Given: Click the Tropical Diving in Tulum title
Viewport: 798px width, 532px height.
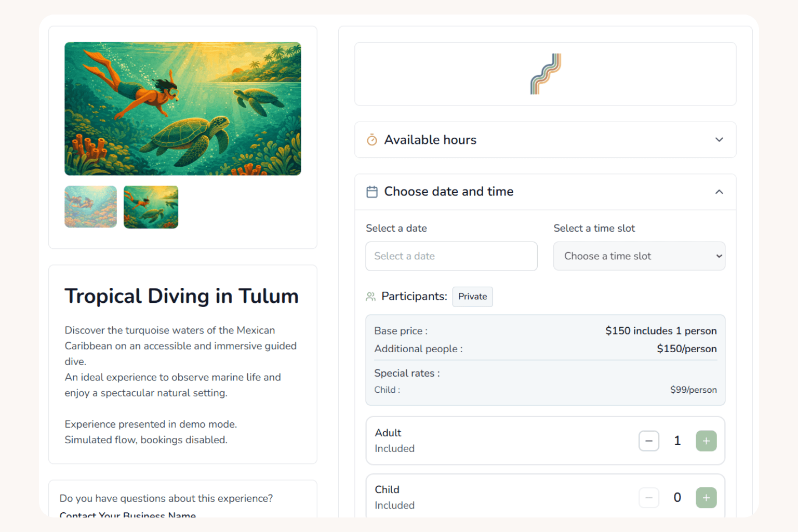Looking at the screenshot, I should [181, 296].
